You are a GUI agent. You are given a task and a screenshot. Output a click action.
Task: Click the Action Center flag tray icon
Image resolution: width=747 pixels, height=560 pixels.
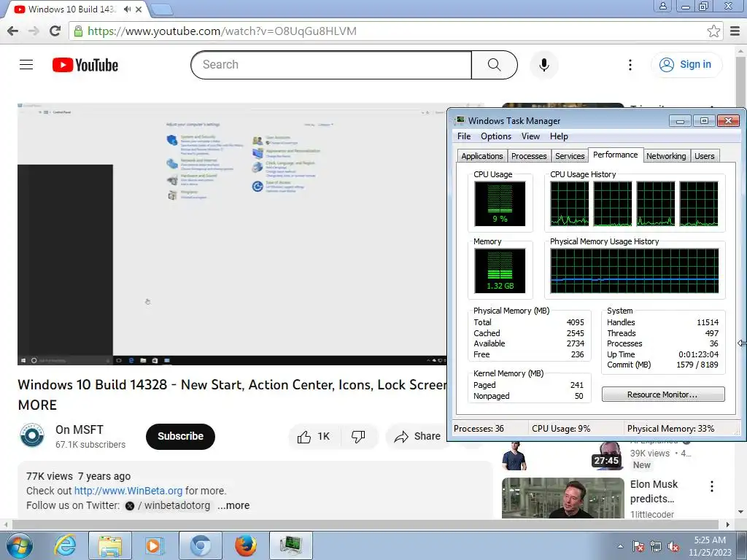pyautogui.click(x=638, y=546)
